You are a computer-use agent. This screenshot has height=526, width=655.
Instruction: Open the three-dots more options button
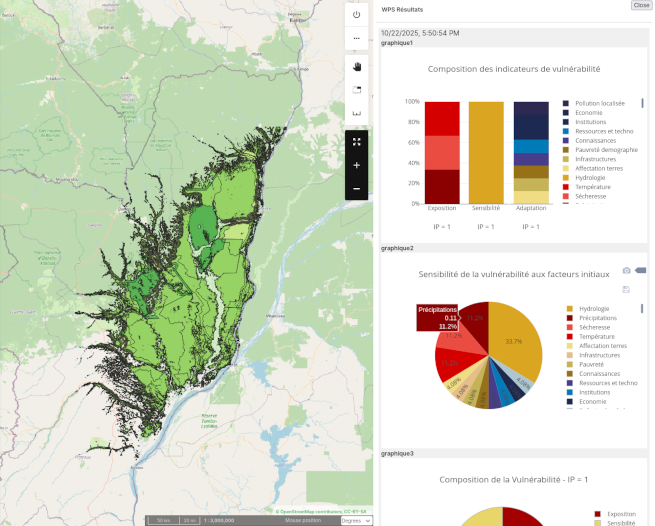tap(357, 39)
